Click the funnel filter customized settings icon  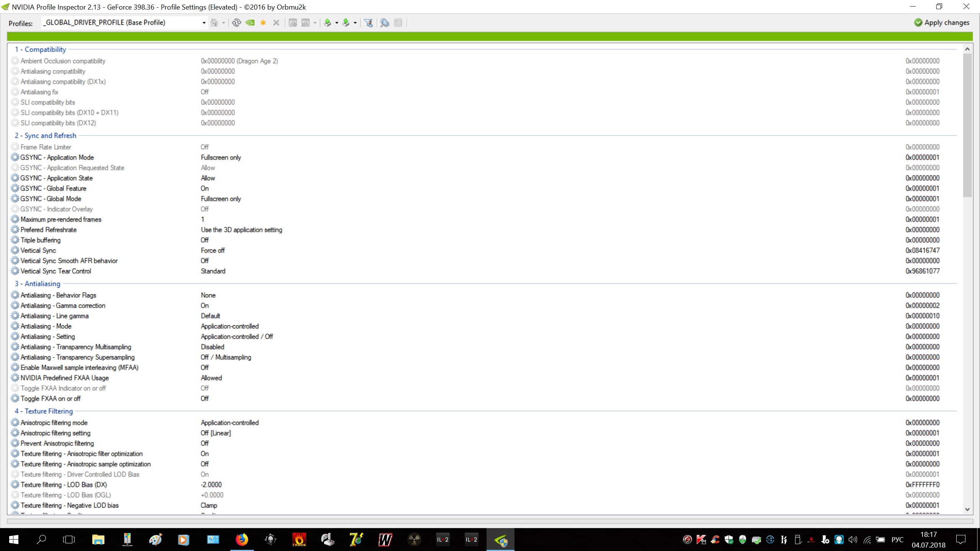click(x=368, y=23)
